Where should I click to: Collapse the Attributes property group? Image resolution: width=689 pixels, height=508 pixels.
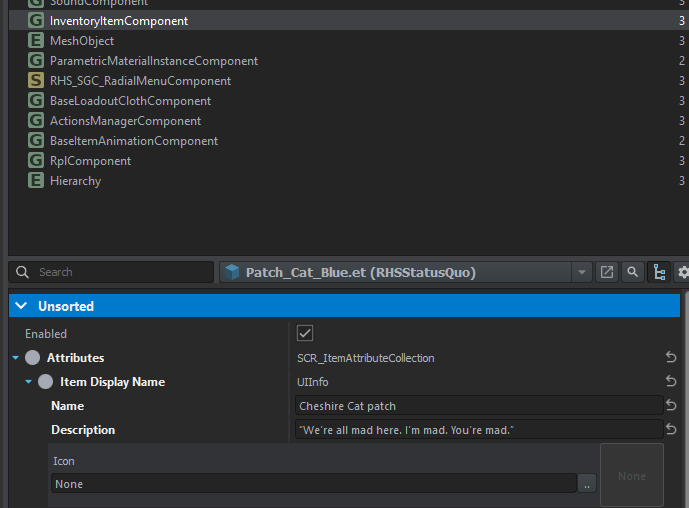pyautogui.click(x=16, y=358)
